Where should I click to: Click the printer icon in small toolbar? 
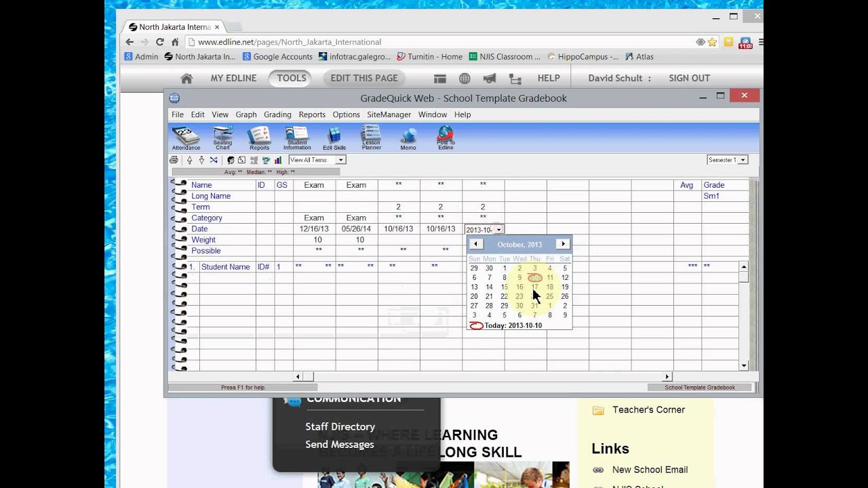tap(174, 160)
